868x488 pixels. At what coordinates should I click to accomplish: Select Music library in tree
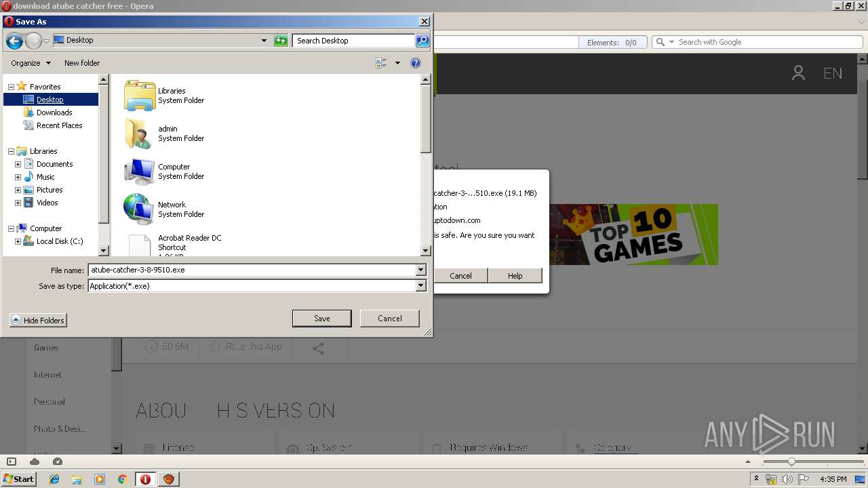45,177
